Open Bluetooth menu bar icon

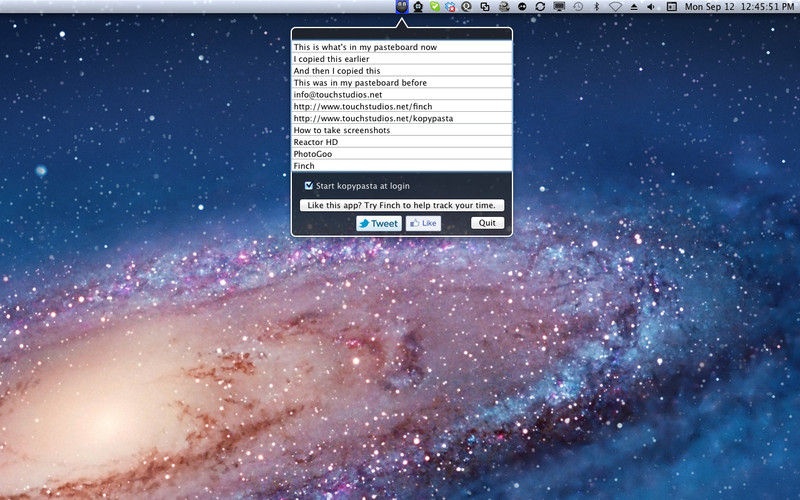pos(596,7)
